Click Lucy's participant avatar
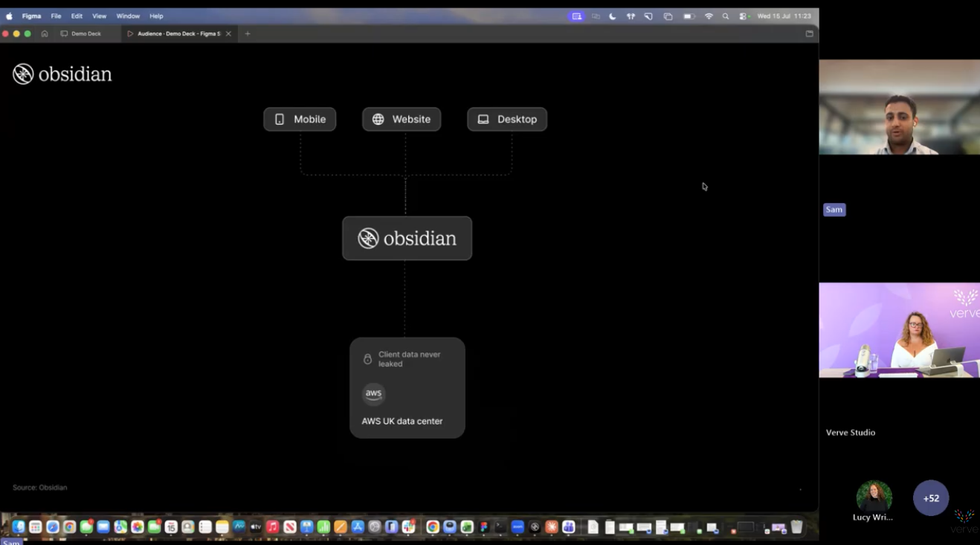Viewport: 980px width, 545px height. [x=874, y=497]
